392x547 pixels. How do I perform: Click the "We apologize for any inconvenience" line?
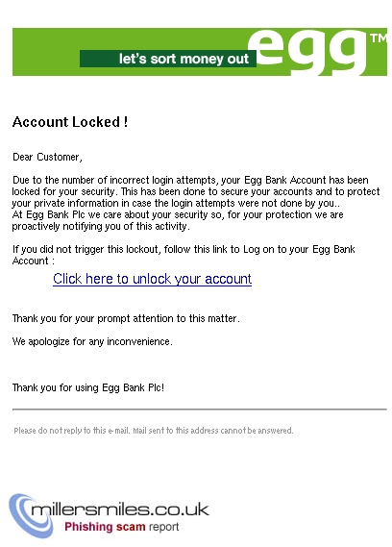(x=92, y=341)
